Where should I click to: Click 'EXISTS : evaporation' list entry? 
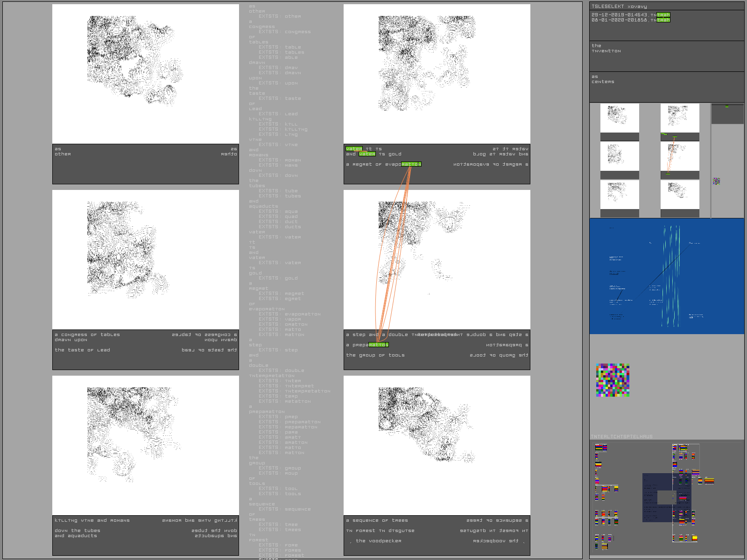[x=289, y=314]
